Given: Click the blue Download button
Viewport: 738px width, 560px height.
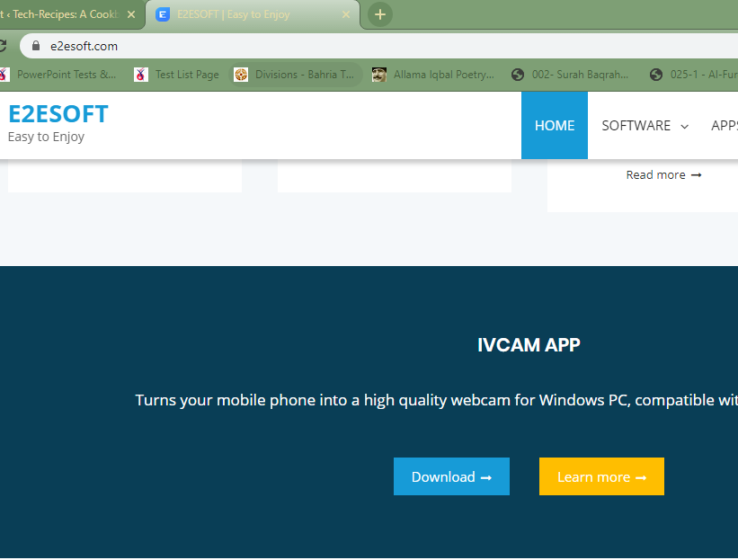Looking at the screenshot, I should [x=451, y=476].
